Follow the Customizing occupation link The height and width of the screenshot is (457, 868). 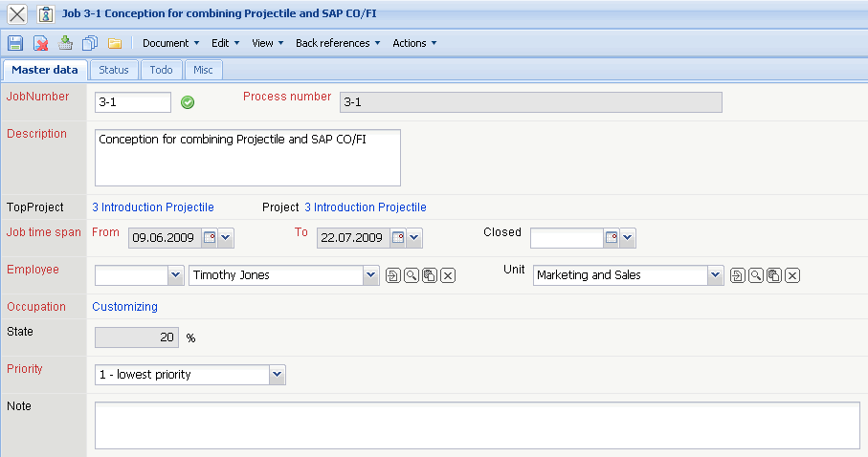124,307
